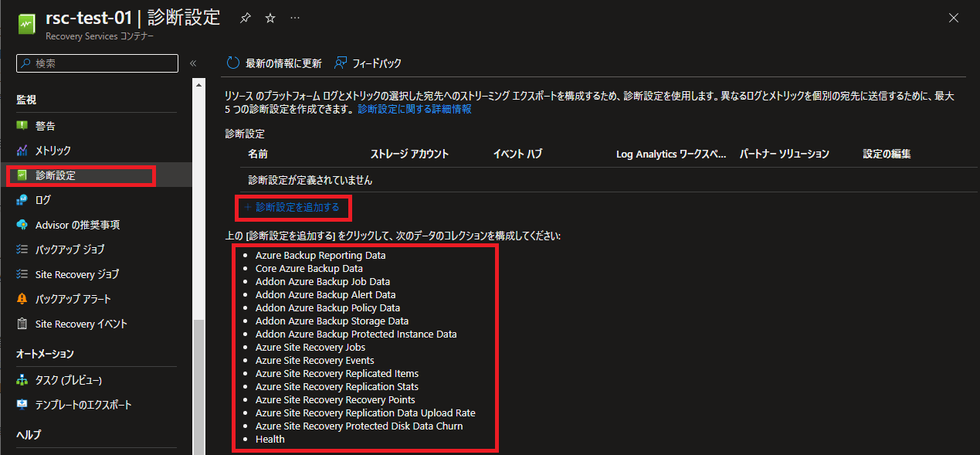Click the Site Recovery ジョブ list icon
980x455 pixels.
click(x=22, y=274)
